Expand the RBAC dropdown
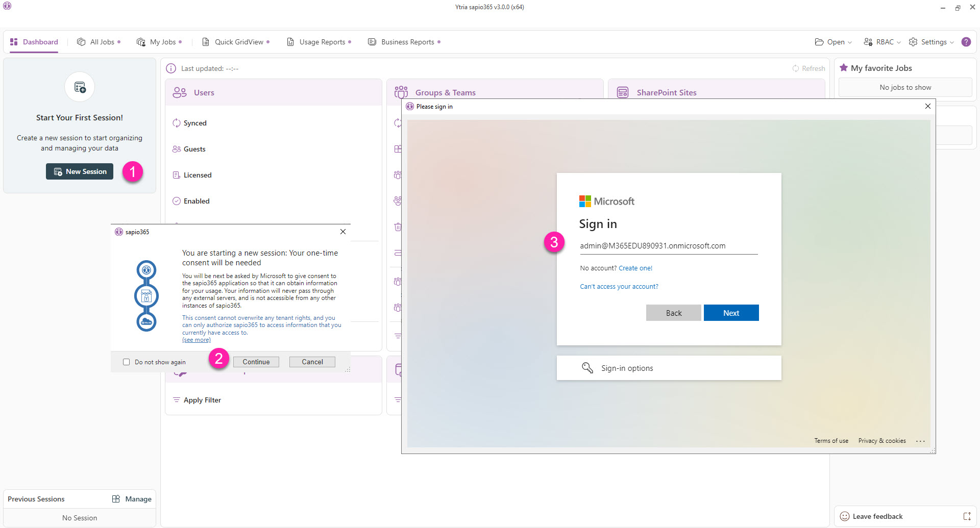 click(882, 42)
